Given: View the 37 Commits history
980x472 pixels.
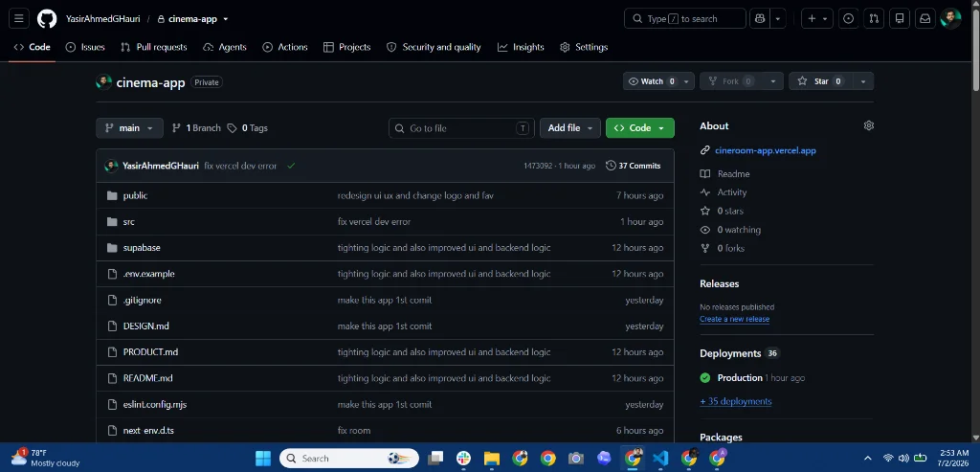Looking at the screenshot, I should pos(634,166).
